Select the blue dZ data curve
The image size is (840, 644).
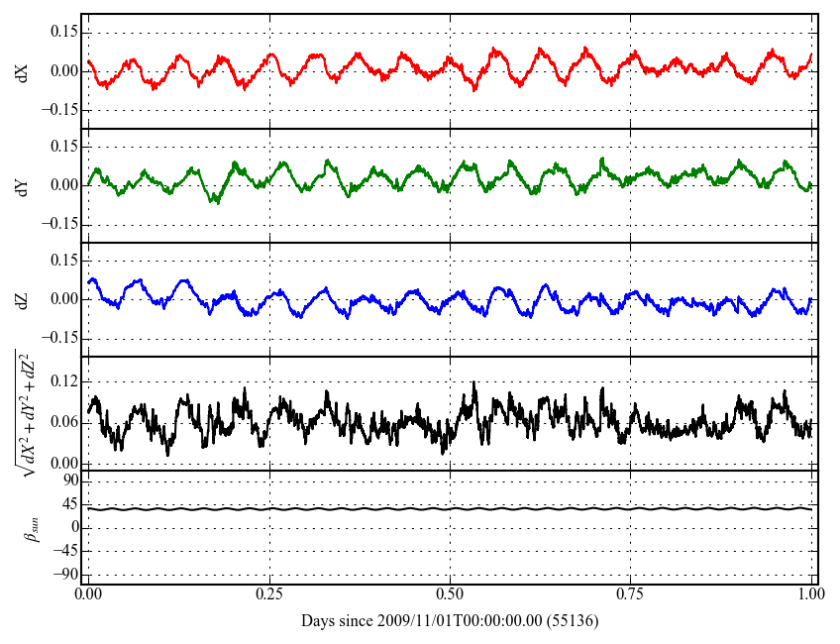coord(181,283)
